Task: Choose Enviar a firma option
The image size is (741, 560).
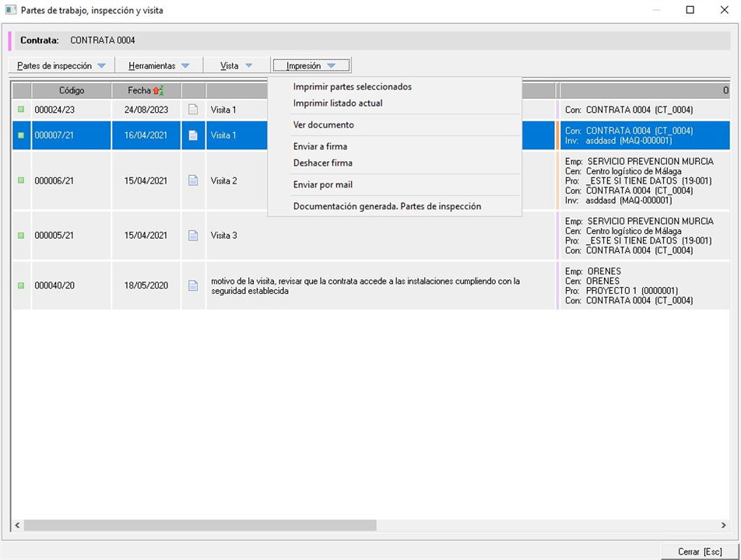Action: 320,147
